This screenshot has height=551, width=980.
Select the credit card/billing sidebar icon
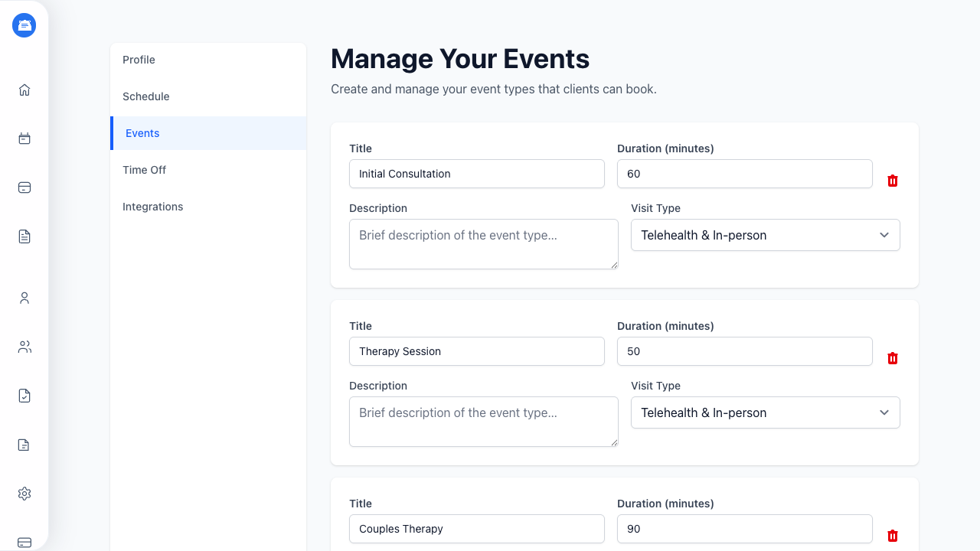[x=24, y=187]
